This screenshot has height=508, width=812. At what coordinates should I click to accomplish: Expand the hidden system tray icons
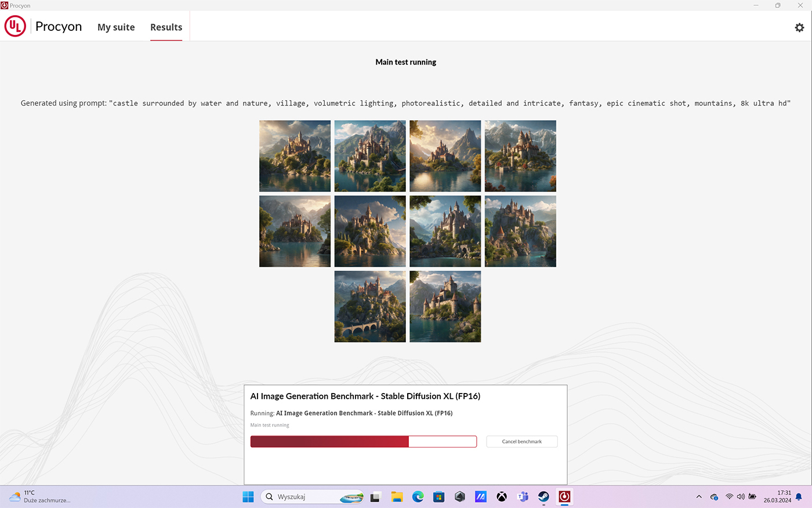coord(699,497)
